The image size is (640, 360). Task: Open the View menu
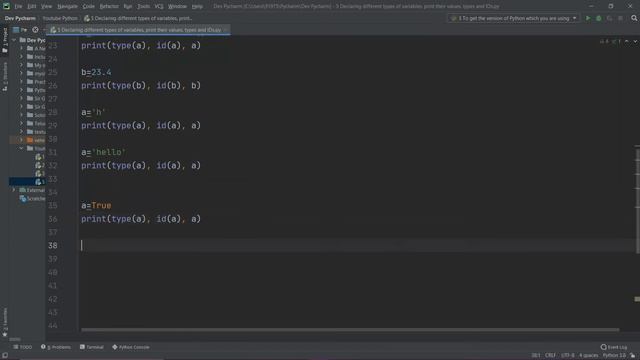(x=47, y=6)
